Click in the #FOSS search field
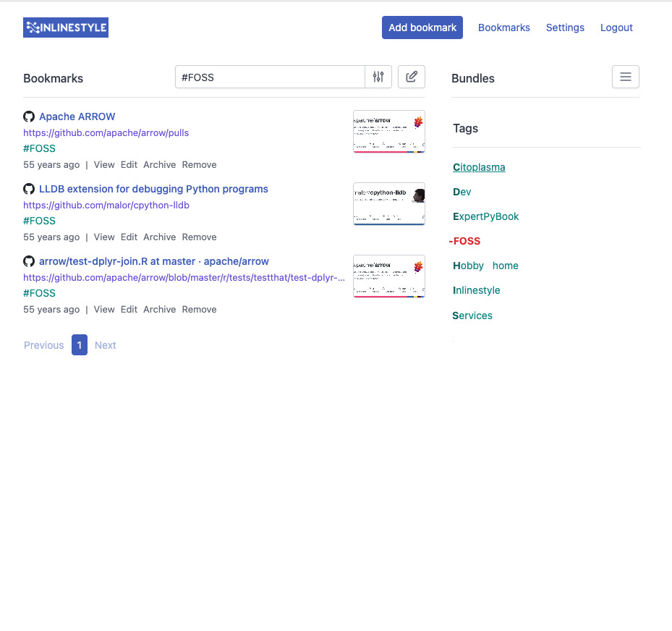The image size is (672, 631). point(269,77)
